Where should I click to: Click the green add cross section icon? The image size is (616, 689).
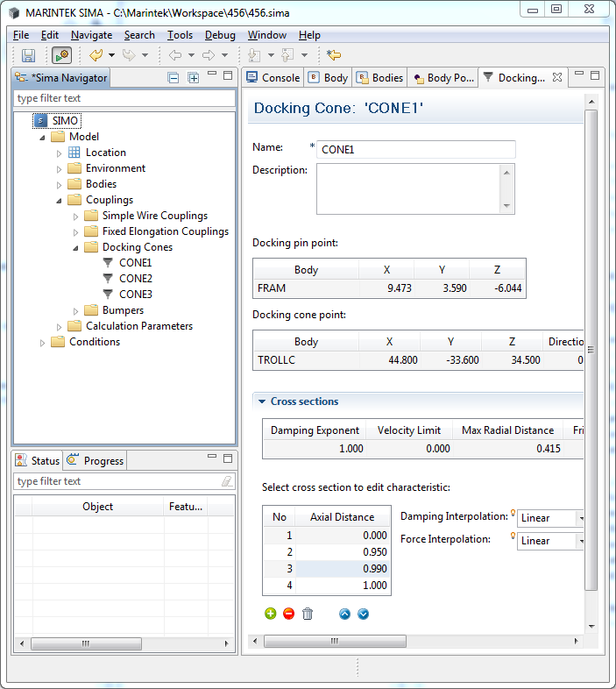pyautogui.click(x=270, y=614)
